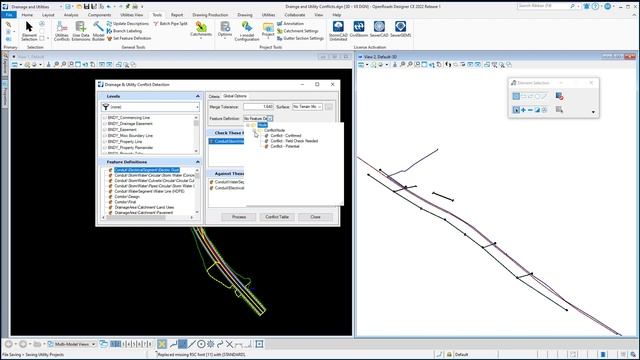Click the User Data Extensions icon
This screenshot has width=640, height=360.
click(x=81, y=31)
